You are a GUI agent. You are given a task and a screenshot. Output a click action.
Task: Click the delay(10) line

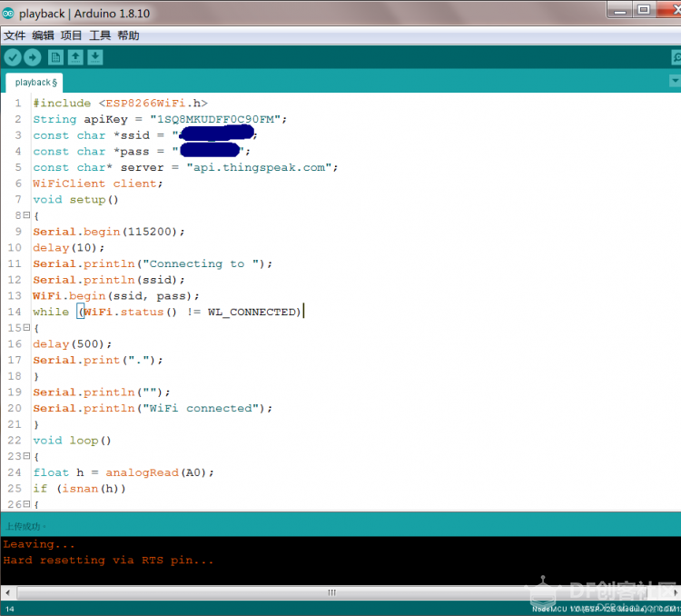(x=69, y=248)
